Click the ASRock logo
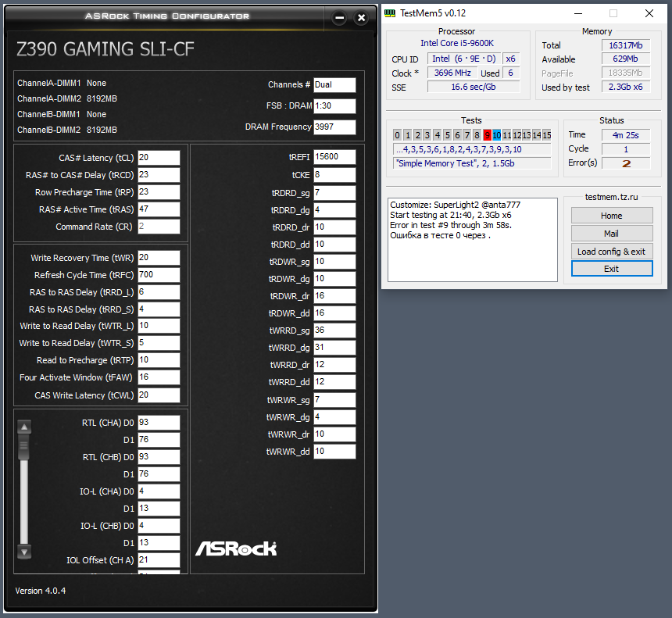Screen dimensions: 672x618 point(236,548)
